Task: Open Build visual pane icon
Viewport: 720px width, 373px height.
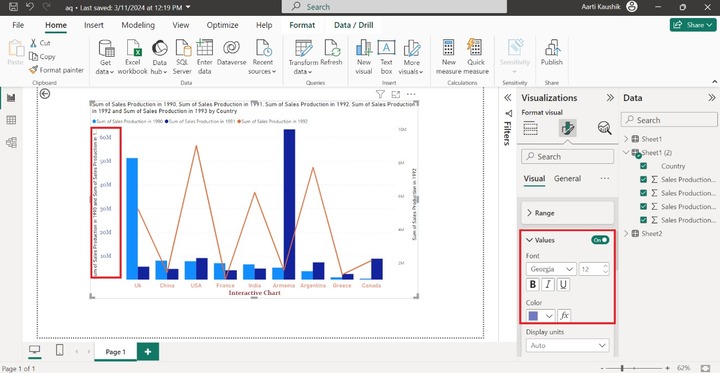Action: coord(530,128)
